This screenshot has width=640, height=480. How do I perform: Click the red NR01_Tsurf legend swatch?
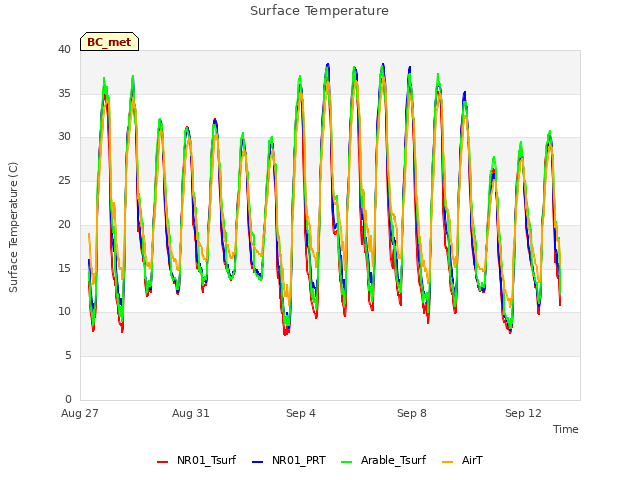tap(162, 462)
